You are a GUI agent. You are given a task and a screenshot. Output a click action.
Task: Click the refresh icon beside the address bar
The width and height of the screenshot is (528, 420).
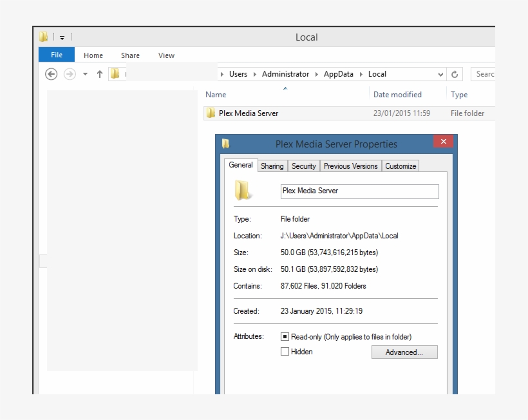[x=455, y=74]
